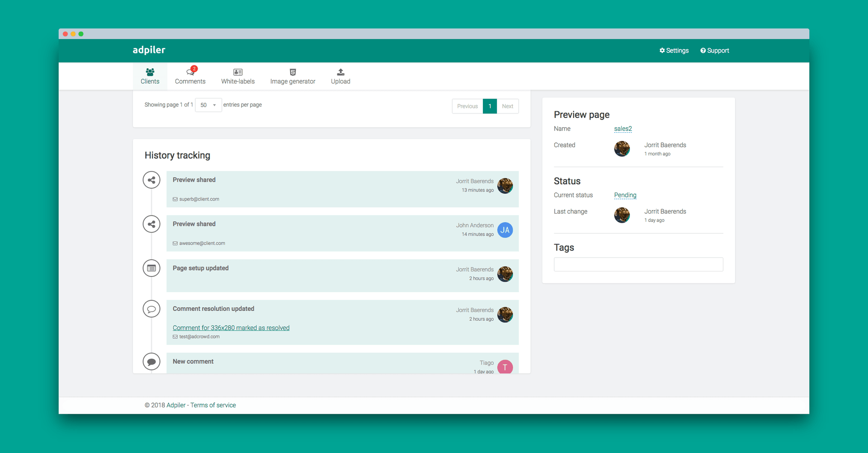The height and width of the screenshot is (453, 868).
Task: Click envelope icon beside superb@client.com
Action: (175, 199)
